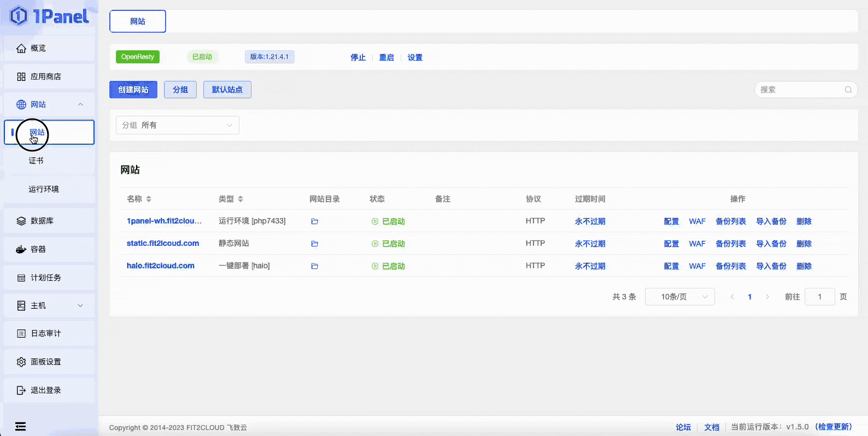This screenshot has width=868, height=436.
Task: Click 配置 for static.fit2lcoud.com
Action: [671, 244]
